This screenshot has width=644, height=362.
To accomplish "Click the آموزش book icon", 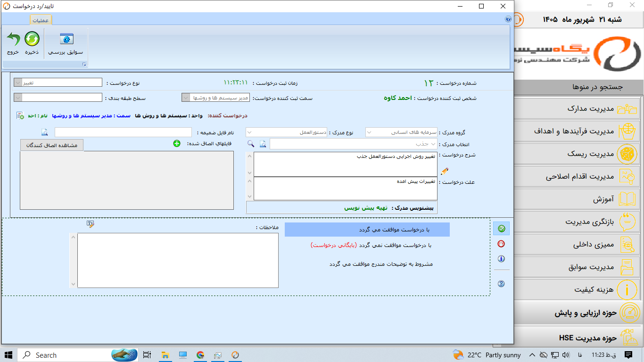I will 627,199.
